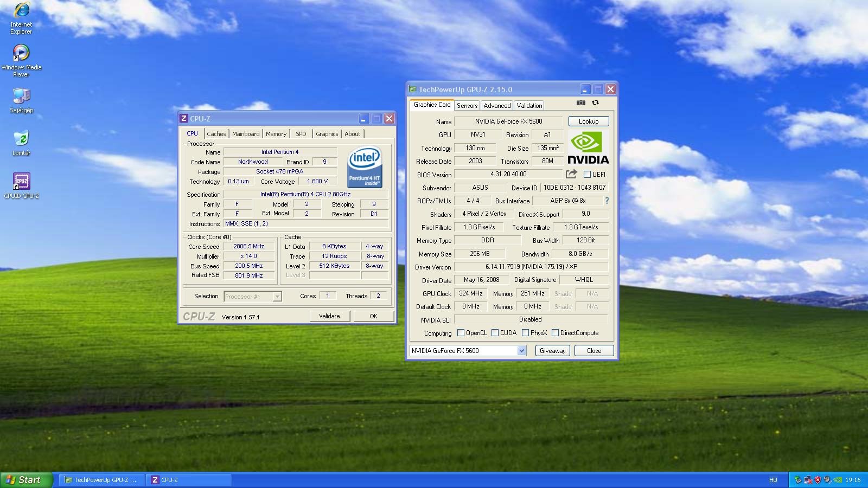Click the volume speaker tray icon

click(x=827, y=480)
